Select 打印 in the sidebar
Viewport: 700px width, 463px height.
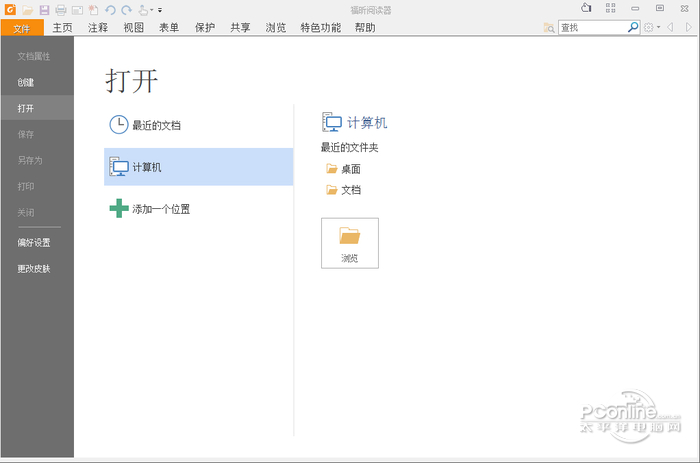38,186
